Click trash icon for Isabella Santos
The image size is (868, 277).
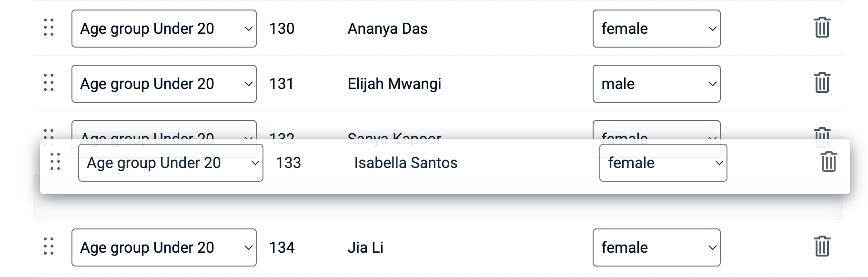828,162
